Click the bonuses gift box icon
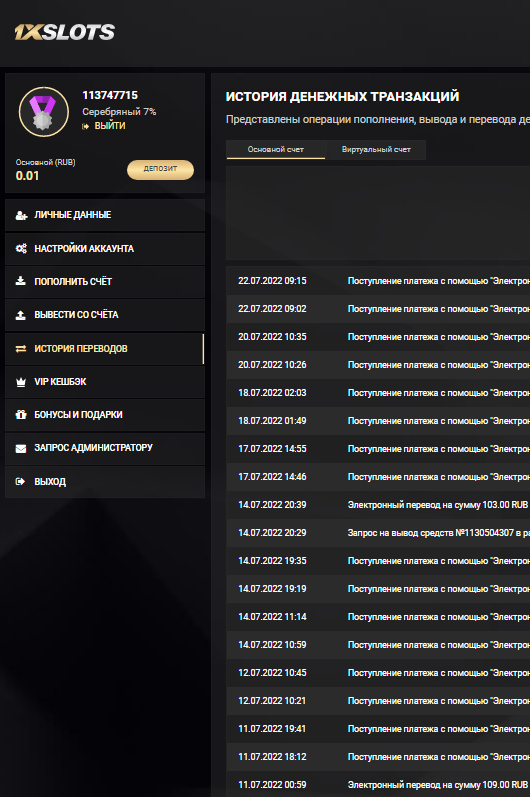Viewport: 530px width, 797px height. click(x=21, y=415)
